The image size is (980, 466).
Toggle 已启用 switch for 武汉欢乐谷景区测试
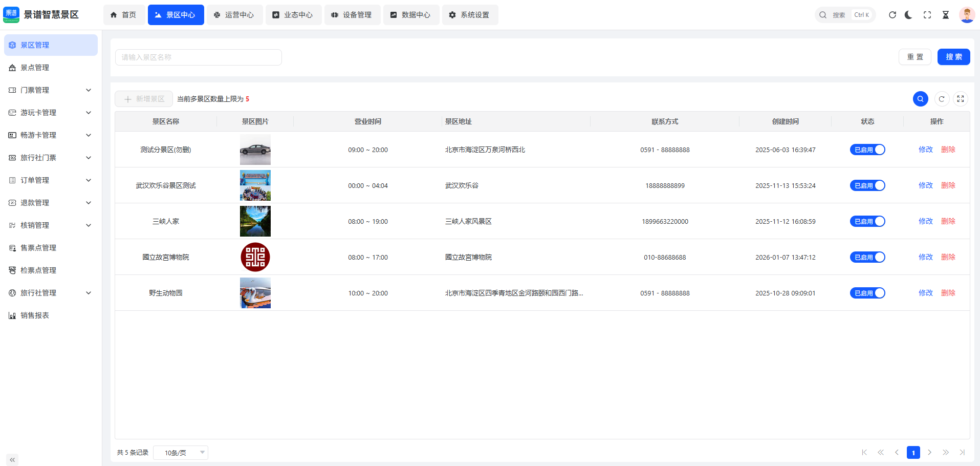(867, 185)
